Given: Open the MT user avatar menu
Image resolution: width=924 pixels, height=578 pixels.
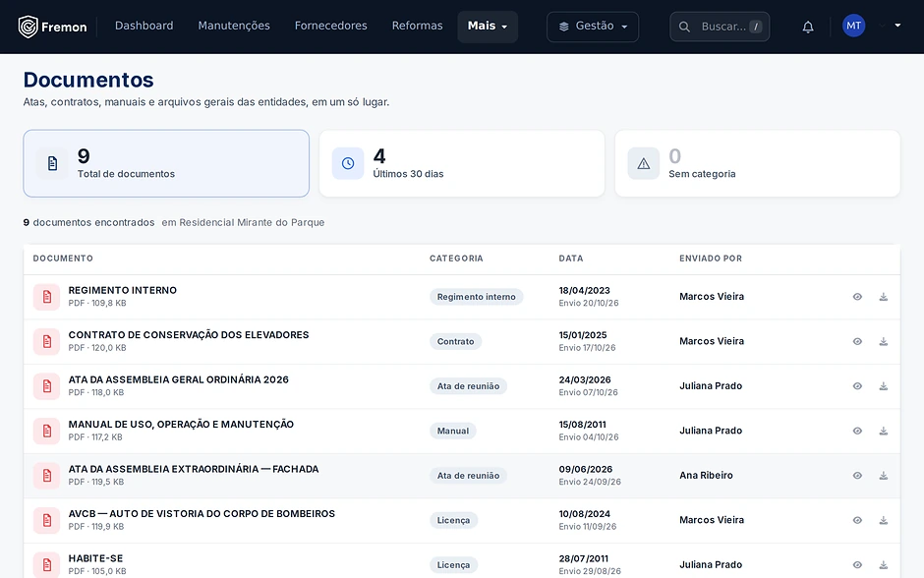Looking at the screenshot, I should 853,26.
